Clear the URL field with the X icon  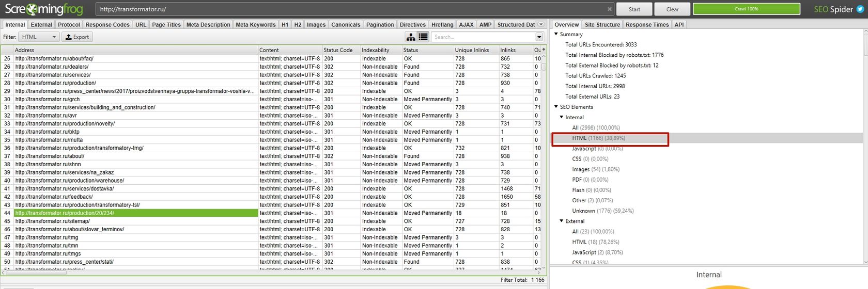610,9
